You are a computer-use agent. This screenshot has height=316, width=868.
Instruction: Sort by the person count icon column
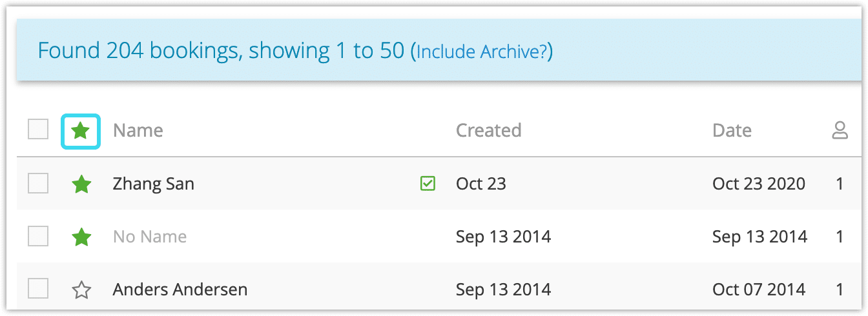[x=840, y=131]
